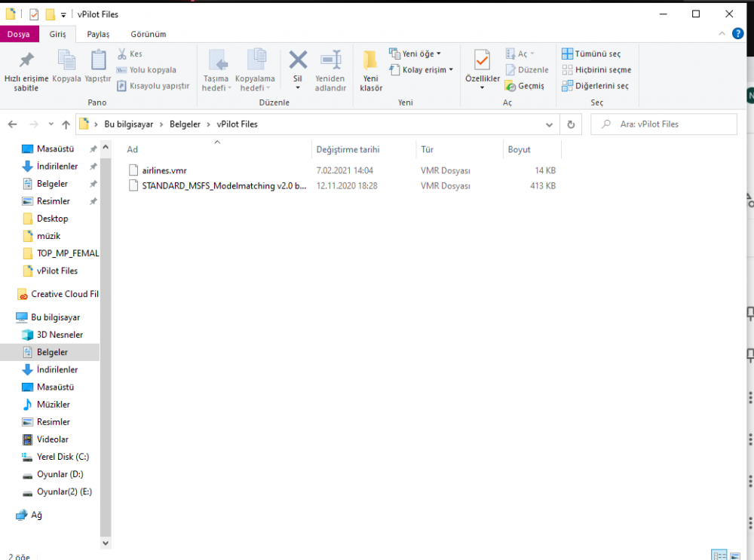
Task: Click Bu bilgisayar in the address breadcrumb
Action: 129,124
